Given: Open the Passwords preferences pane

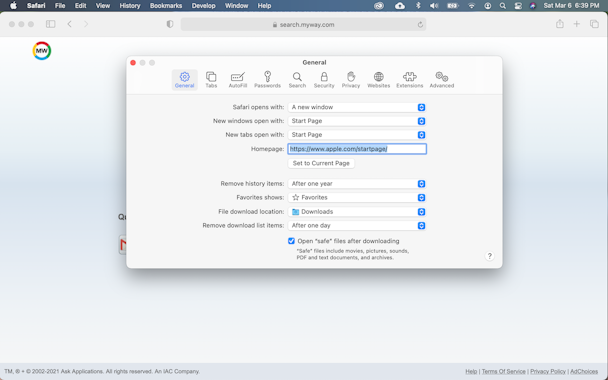Looking at the screenshot, I should coord(267,80).
